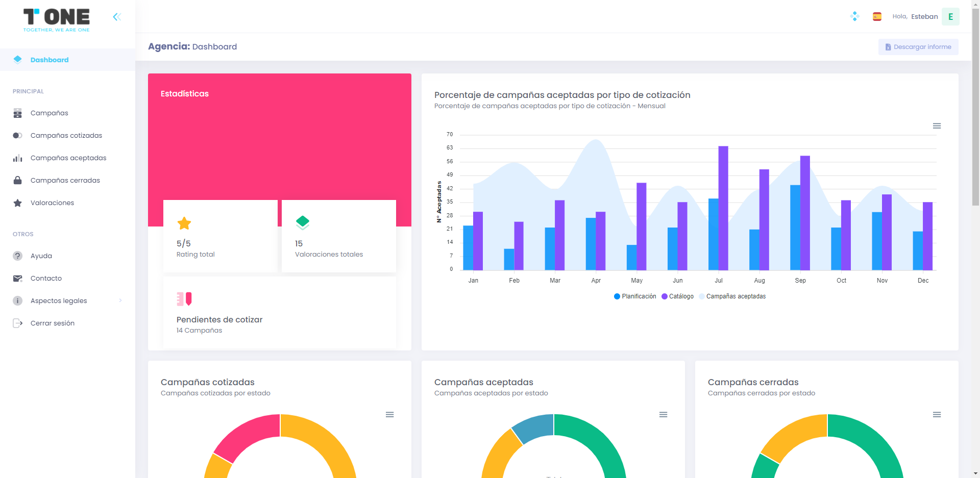The width and height of the screenshot is (980, 478).
Task: Open the Campañas cotizadas chart menu
Action: click(389, 415)
